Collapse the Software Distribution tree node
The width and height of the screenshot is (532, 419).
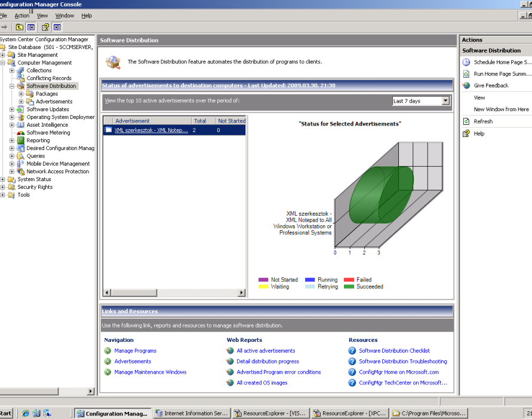pyautogui.click(x=12, y=86)
